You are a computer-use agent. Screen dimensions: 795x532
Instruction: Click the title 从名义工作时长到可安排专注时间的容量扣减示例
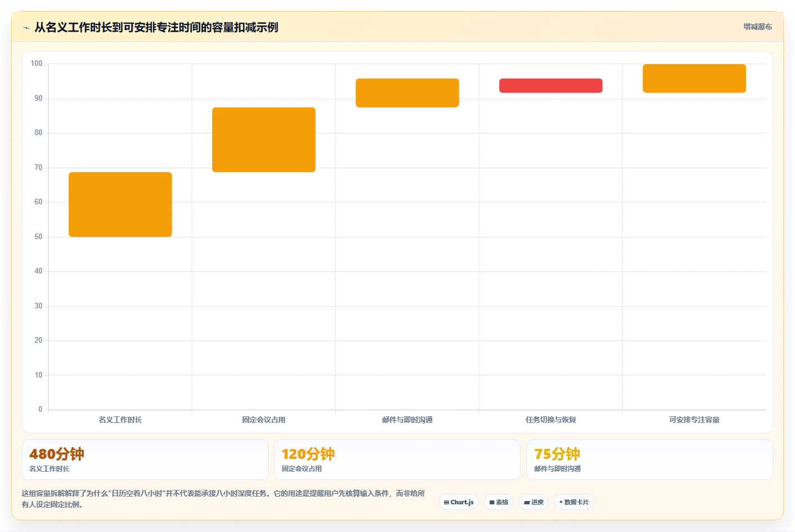pyautogui.click(x=156, y=27)
